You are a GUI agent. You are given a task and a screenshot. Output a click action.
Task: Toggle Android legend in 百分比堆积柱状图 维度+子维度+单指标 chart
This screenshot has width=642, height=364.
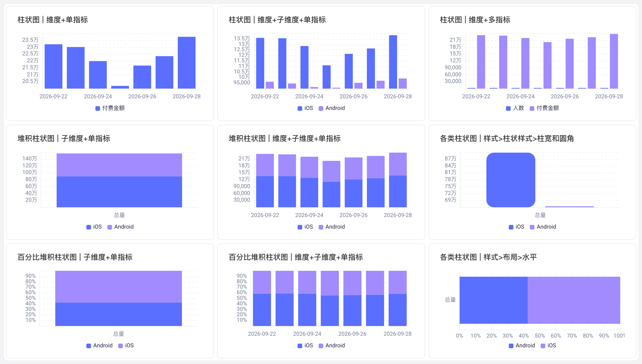click(x=332, y=345)
